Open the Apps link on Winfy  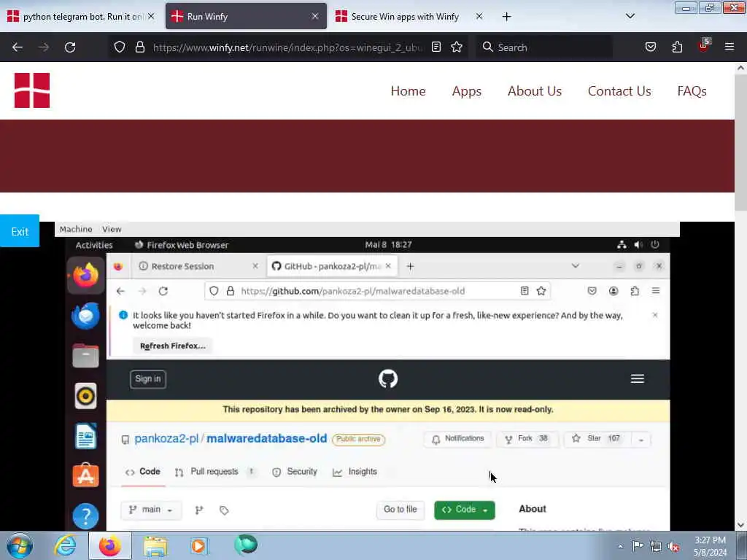click(x=466, y=91)
